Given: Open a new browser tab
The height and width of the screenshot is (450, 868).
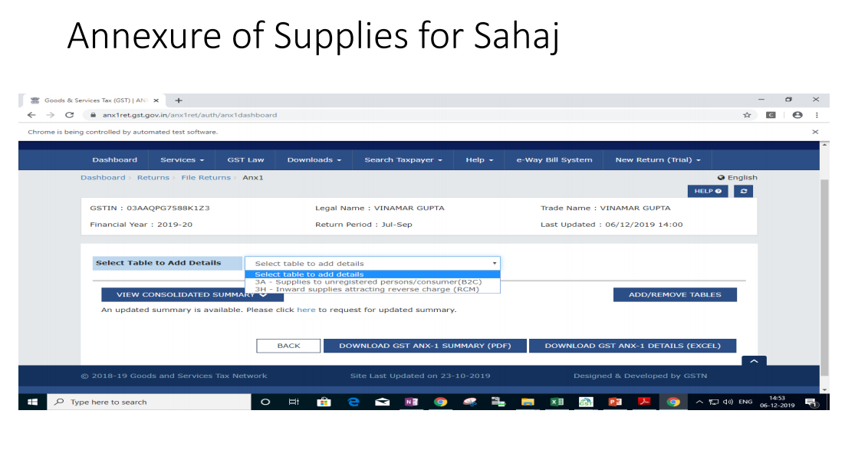Looking at the screenshot, I should 178,100.
